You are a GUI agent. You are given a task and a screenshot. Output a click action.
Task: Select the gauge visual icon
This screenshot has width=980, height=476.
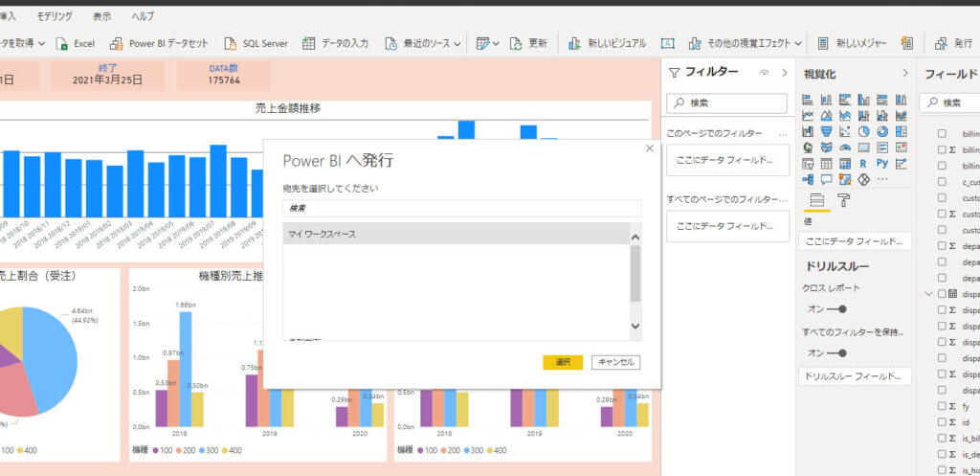tap(845, 147)
